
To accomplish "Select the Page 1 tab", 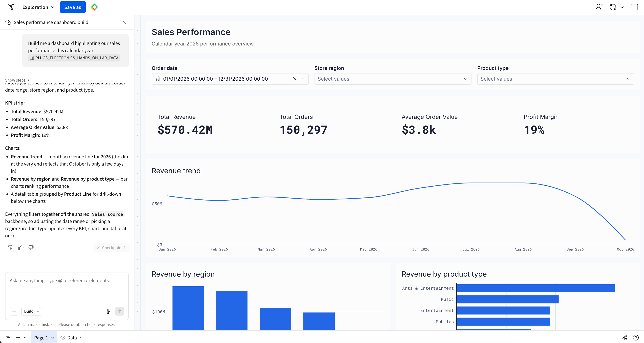I will [x=41, y=337].
